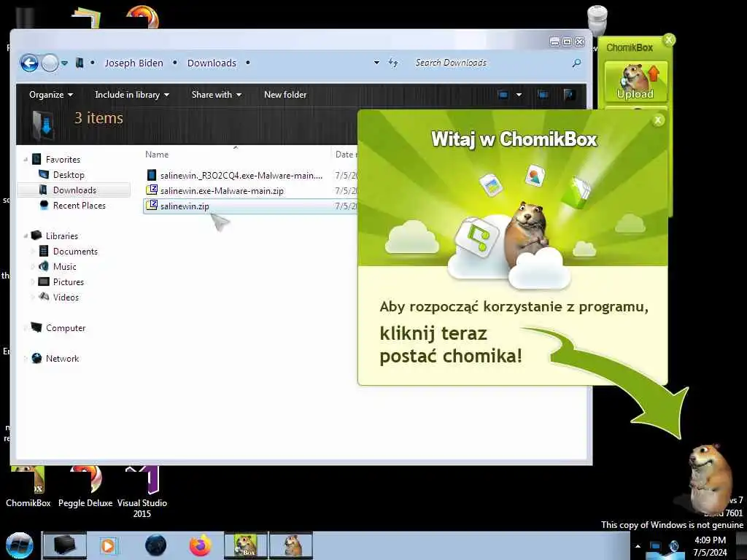The height and width of the screenshot is (560, 747).
Task: Click the Forward navigation button in Explorer
Action: [50, 63]
